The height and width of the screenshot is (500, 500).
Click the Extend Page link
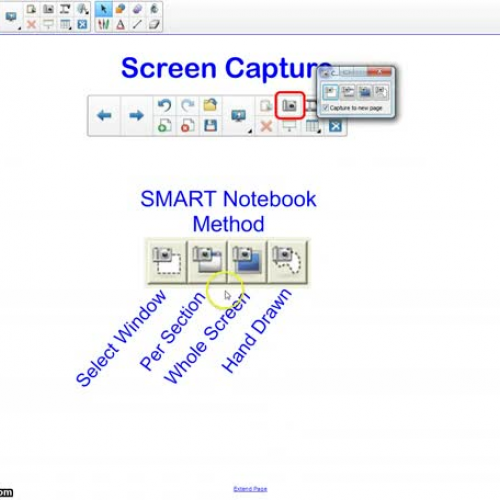pos(250,489)
